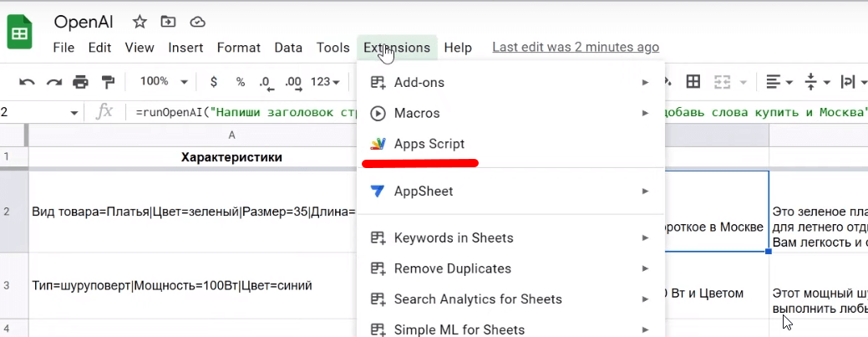The image size is (868, 337).
Task: Select cell starting with 'Вид товара=Платья'
Action: click(193, 212)
